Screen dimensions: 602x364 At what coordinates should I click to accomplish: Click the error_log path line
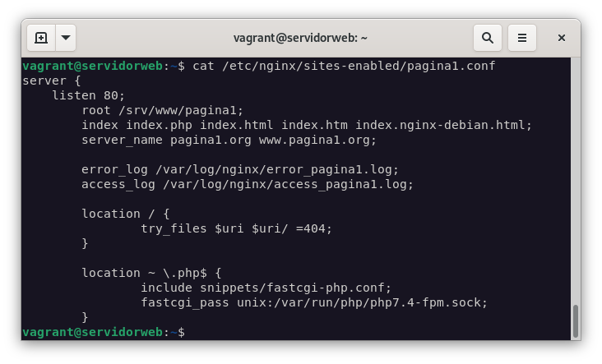point(240,169)
